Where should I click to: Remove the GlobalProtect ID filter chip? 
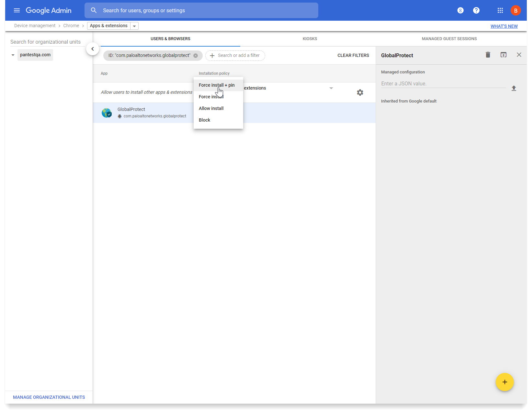pos(196,56)
